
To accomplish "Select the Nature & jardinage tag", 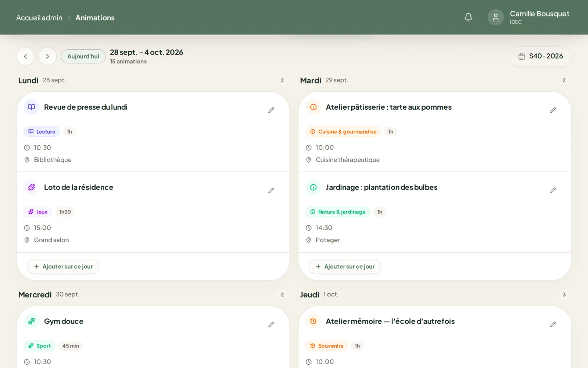I will [338, 212].
